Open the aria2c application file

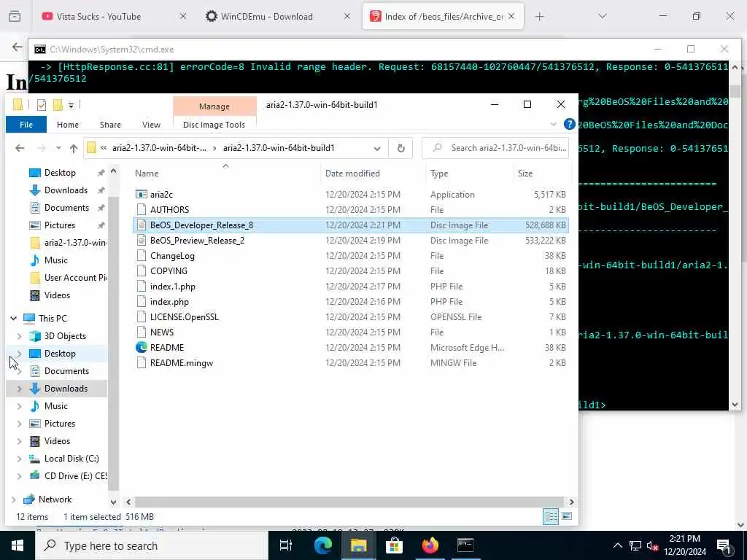coord(161,194)
